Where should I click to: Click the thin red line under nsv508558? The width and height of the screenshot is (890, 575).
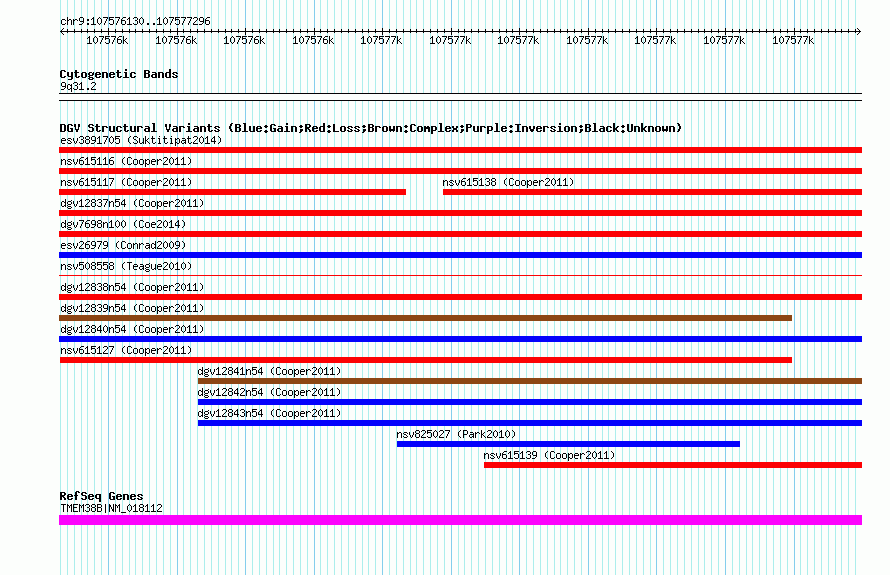point(460,276)
